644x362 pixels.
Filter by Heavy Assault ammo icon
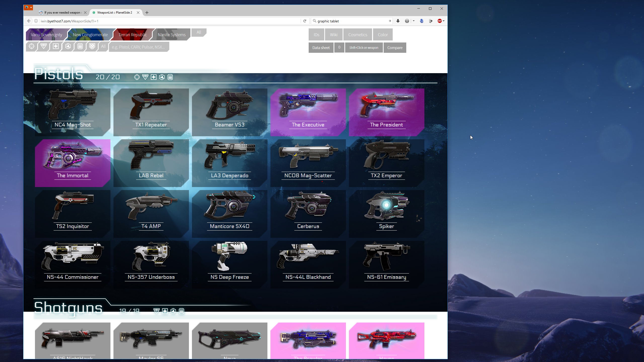tap(80, 46)
